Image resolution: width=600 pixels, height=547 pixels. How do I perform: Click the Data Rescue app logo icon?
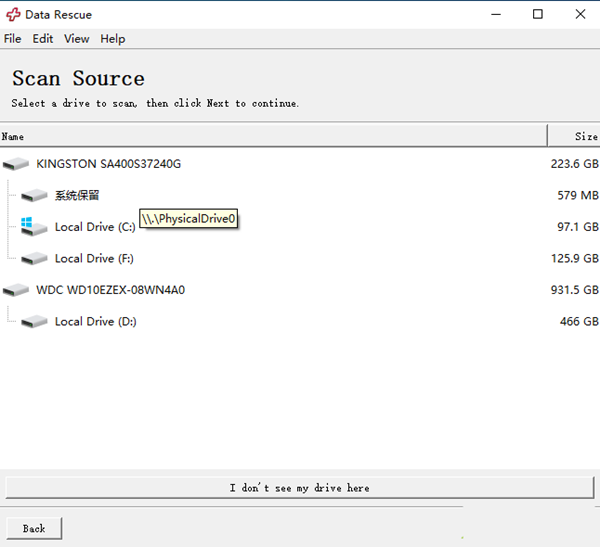[13, 15]
